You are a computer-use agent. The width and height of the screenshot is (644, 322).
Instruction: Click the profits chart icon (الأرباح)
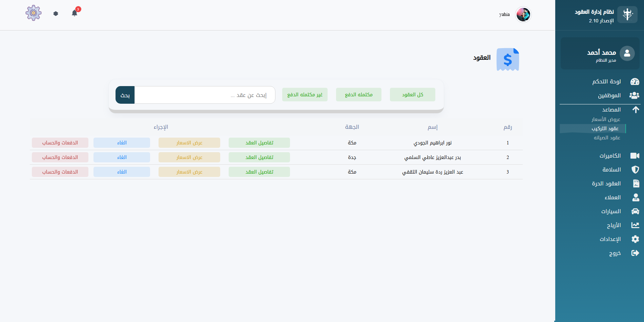pos(635,225)
